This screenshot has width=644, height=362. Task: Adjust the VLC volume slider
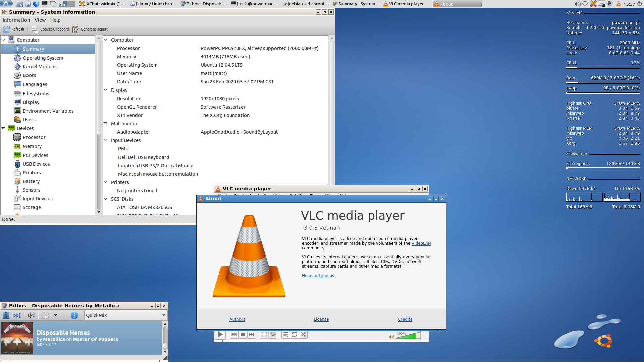click(409, 336)
